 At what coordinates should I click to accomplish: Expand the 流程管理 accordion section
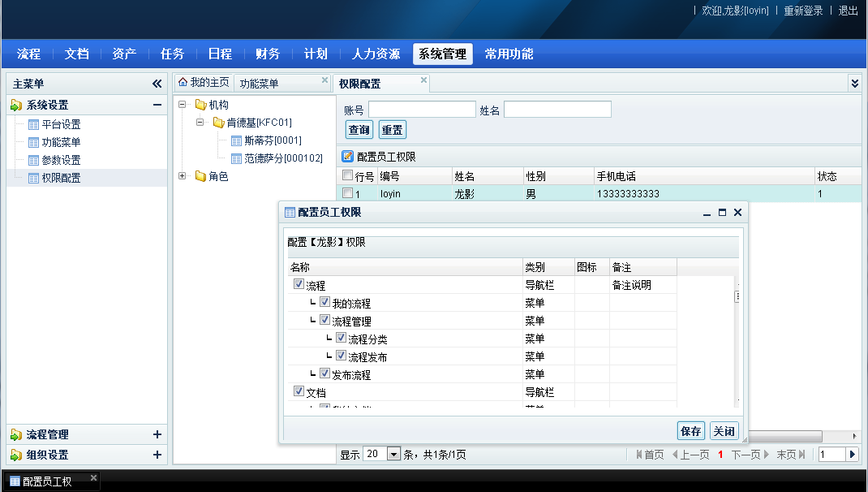pos(157,434)
